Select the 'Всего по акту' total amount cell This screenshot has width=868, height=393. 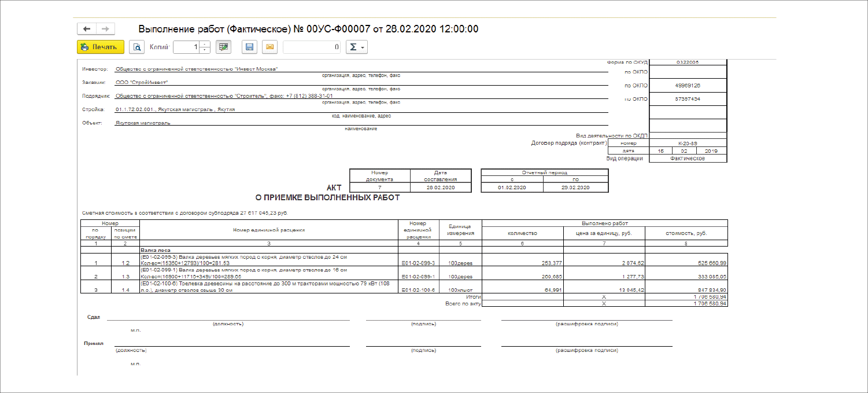point(686,303)
